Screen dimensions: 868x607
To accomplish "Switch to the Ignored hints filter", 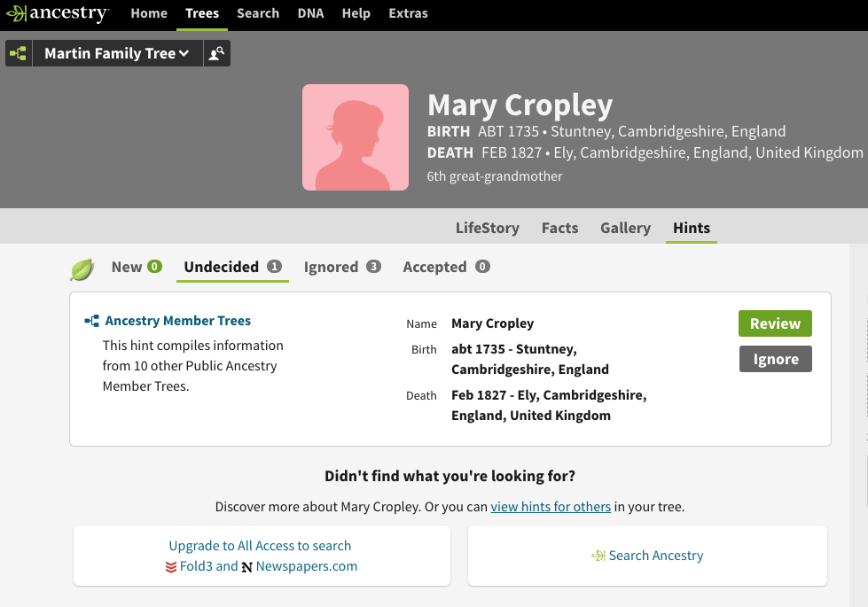I will point(332,267).
